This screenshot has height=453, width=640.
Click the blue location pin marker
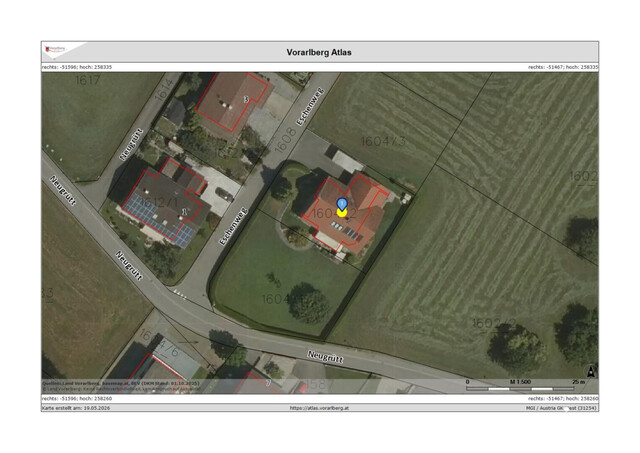(342, 204)
